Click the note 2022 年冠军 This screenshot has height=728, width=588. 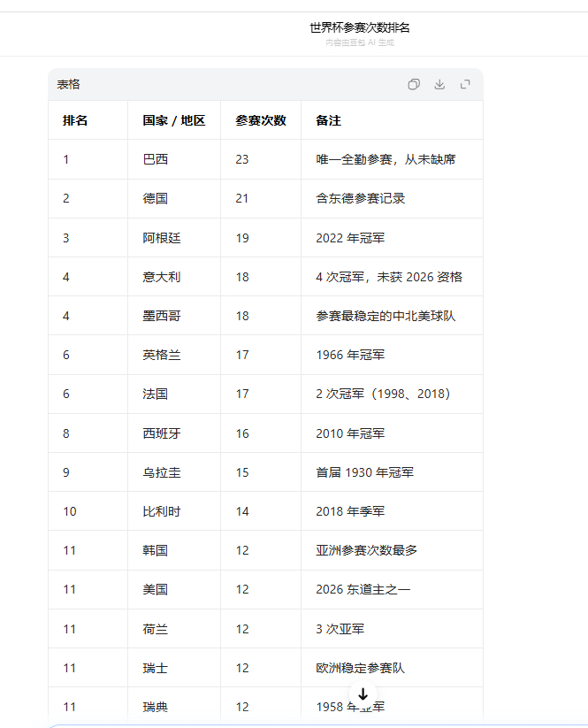click(x=350, y=238)
